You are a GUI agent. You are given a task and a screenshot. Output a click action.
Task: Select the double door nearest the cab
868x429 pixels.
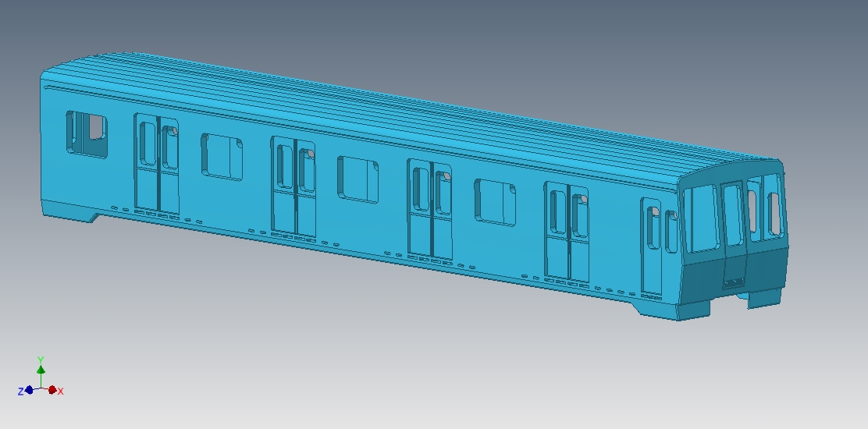[567, 233]
